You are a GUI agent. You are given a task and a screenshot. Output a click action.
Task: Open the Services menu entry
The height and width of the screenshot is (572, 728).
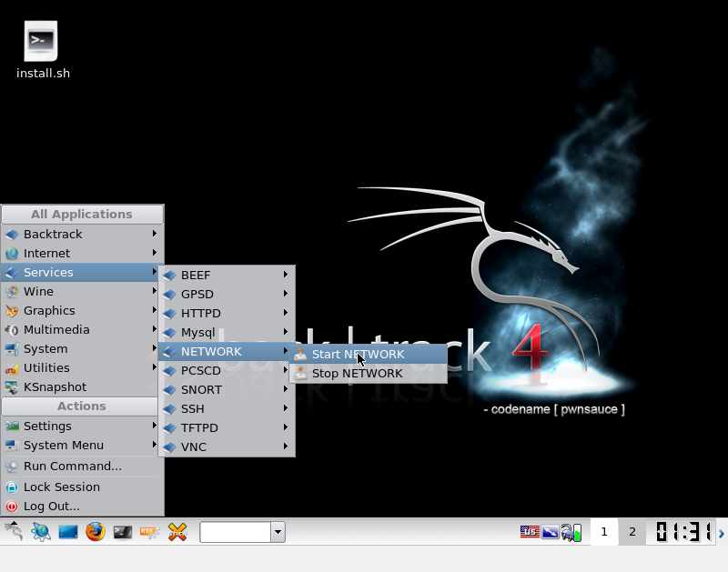tap(80, 272)
